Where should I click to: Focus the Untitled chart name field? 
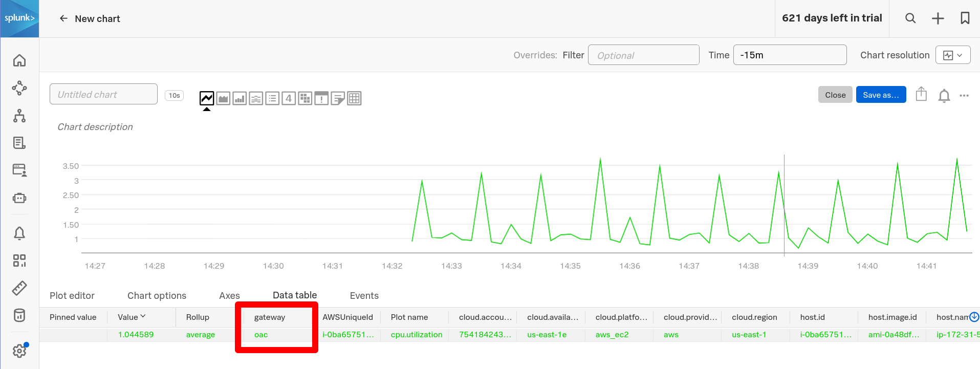(103, 94)
